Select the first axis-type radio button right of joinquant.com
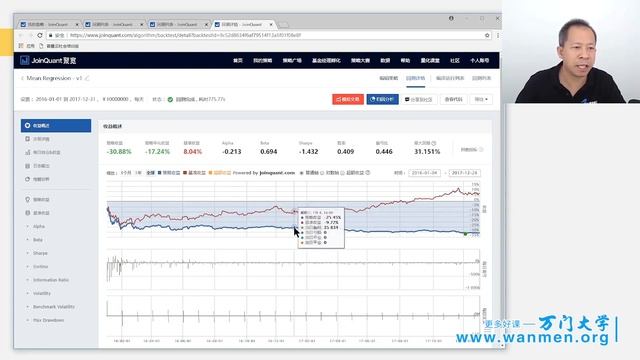640x360 pixels. point(302,173)
